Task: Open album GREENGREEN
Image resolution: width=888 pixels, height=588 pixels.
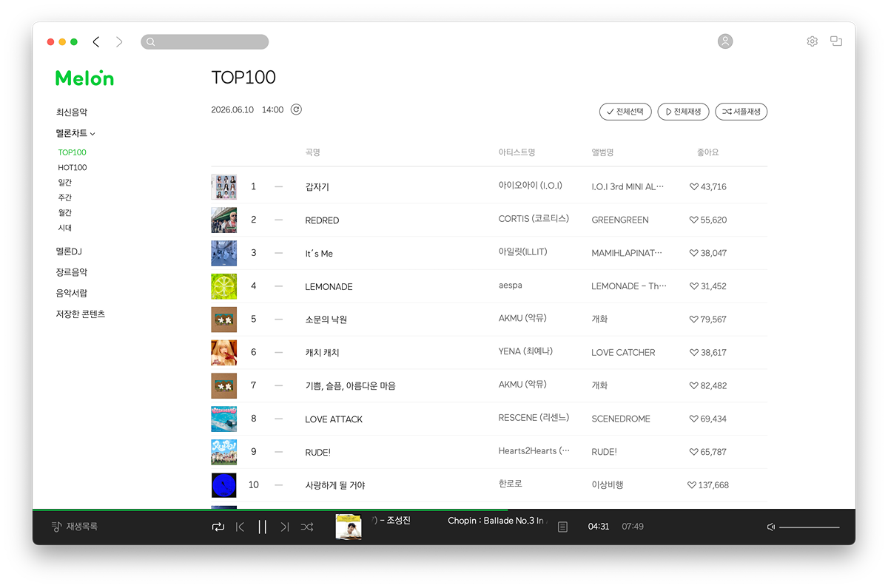Action: coord(620,220)
